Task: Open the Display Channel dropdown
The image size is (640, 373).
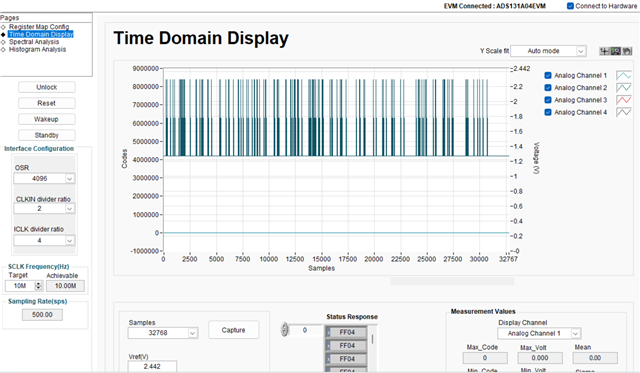Action: (x=539, y=333)
